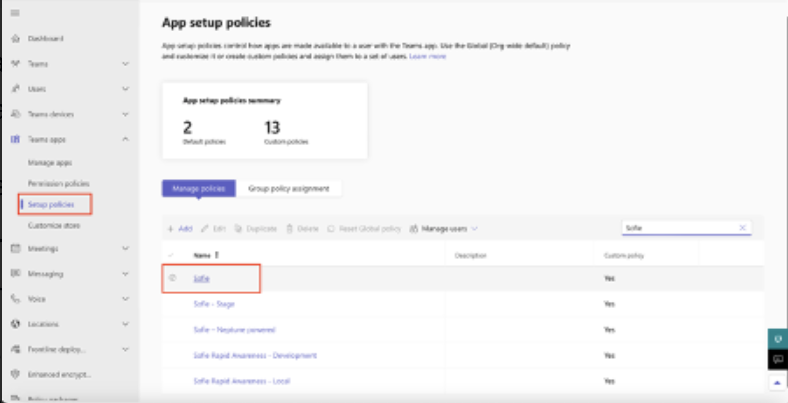788x403 pixels.
Task: Open Permission policies in the sidebar
Action: pos(59,184)
